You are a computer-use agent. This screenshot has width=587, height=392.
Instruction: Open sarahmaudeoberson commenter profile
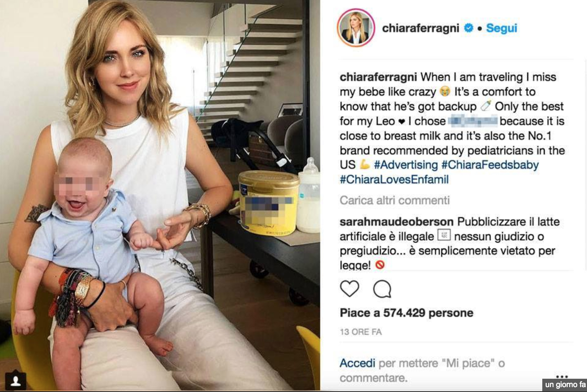(x=397, y=222)
